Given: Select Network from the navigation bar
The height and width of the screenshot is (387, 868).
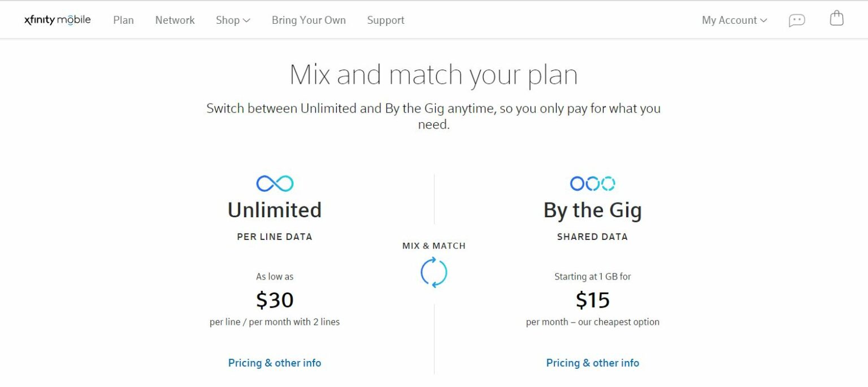Looking at the screenshot, I should 175,20.
